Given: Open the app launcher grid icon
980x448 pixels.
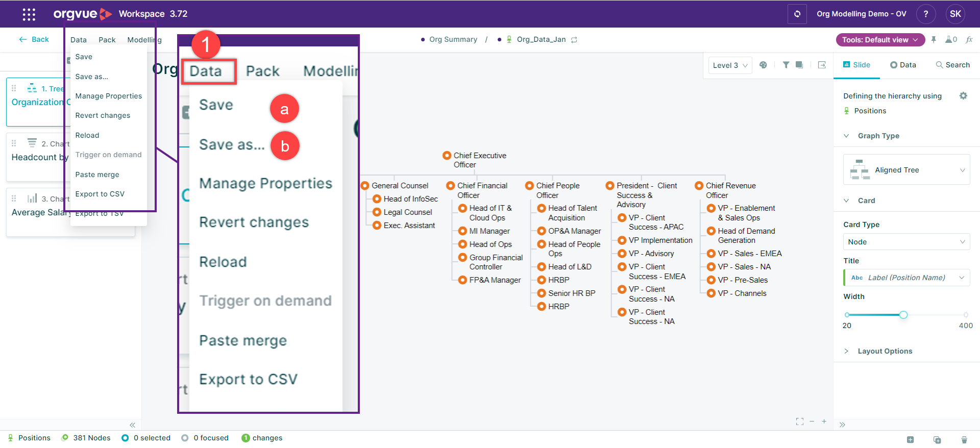Looking at the screenshot, I should point(29,14).
